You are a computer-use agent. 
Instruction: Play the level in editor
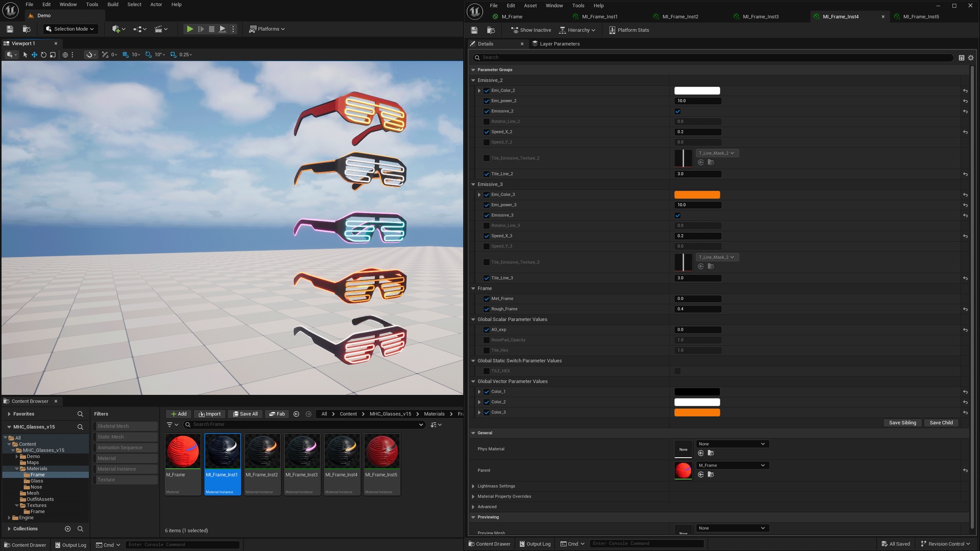click(x=190, y=29)
